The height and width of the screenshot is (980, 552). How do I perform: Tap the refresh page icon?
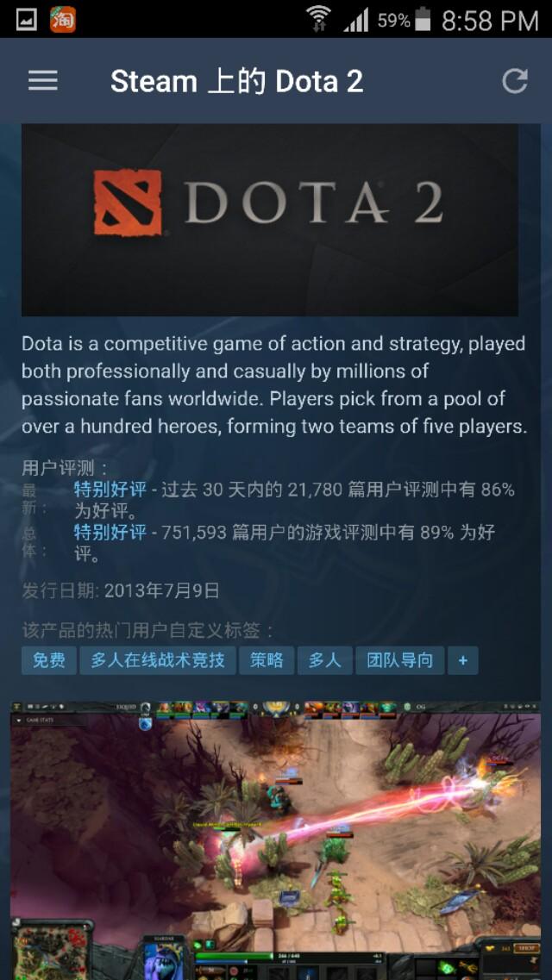click(x=515, y=81)
